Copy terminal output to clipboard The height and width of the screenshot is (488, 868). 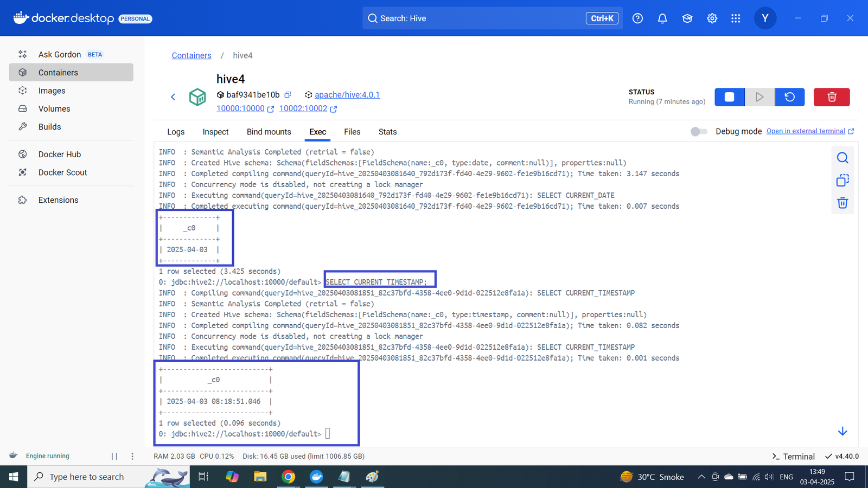coord(843,180)
